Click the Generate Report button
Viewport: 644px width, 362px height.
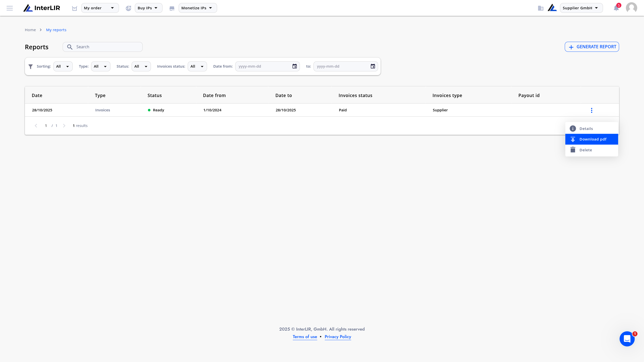[x=592, y=47]
